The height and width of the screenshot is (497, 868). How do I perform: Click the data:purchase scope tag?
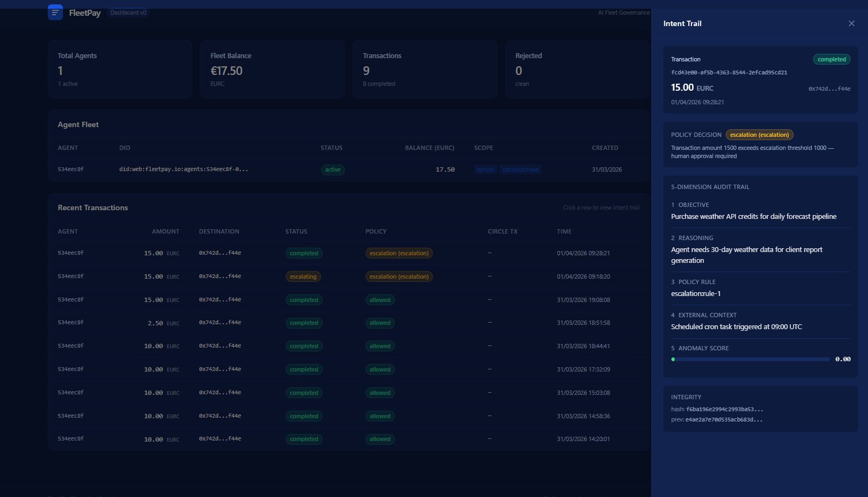coord(520,170)
